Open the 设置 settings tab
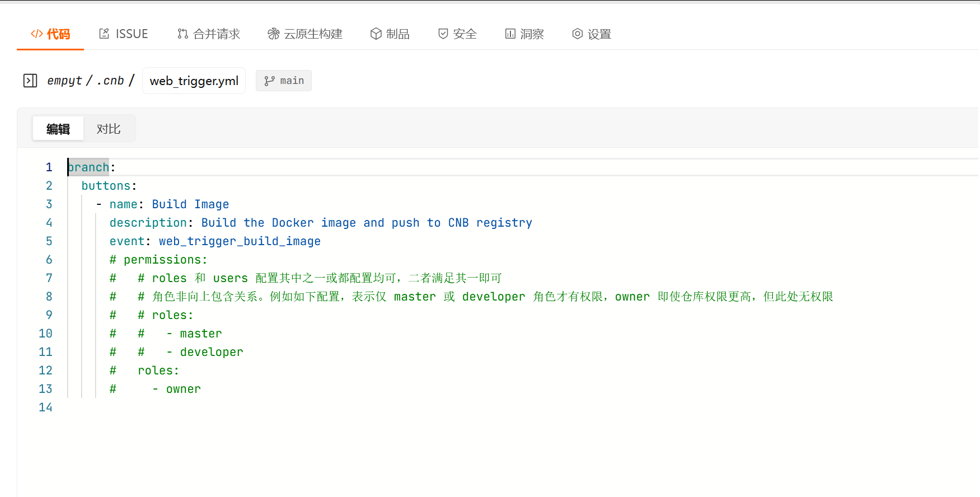Viewport: 980px width, 497px height. (592, 34)
